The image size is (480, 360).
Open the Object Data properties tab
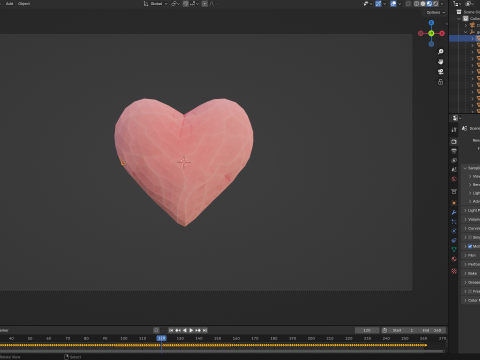coord(454,250)
